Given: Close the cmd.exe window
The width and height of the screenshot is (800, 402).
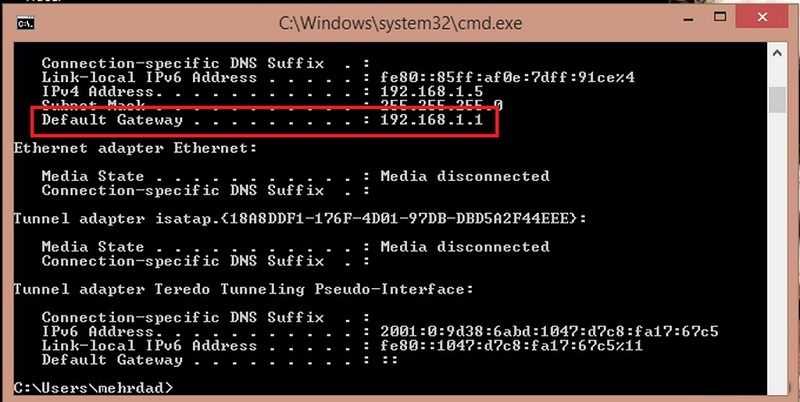Looking at the screenshot, I should [x=762, y=18].
